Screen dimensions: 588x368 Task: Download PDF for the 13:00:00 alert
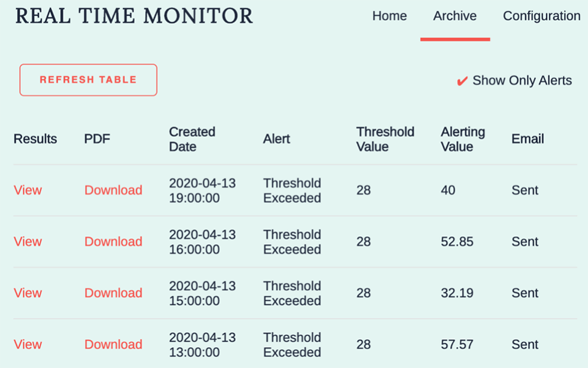[113, 344]
